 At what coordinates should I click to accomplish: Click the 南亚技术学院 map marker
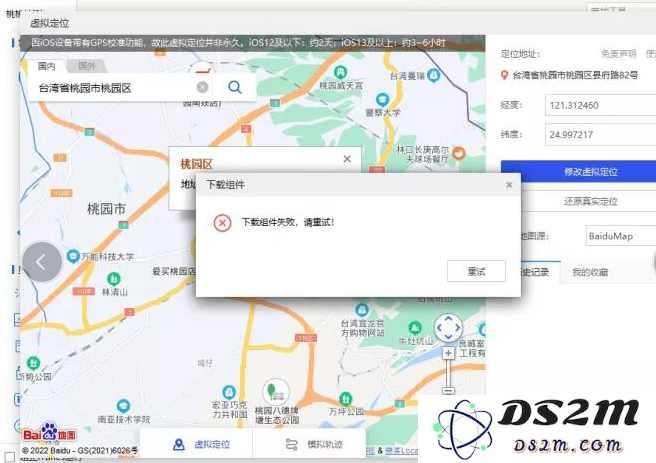coord(123,406)
